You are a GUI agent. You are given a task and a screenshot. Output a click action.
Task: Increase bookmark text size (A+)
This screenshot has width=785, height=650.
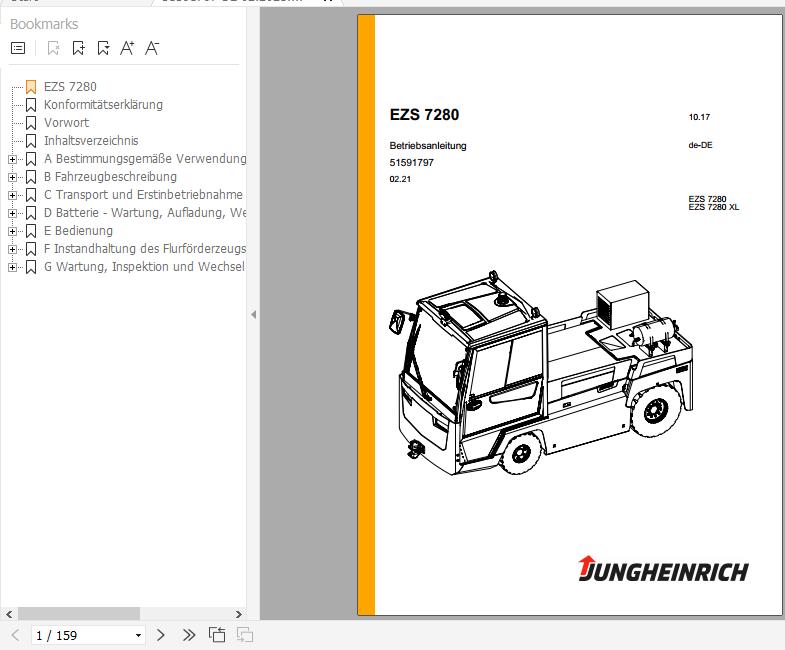coord(127,48)
